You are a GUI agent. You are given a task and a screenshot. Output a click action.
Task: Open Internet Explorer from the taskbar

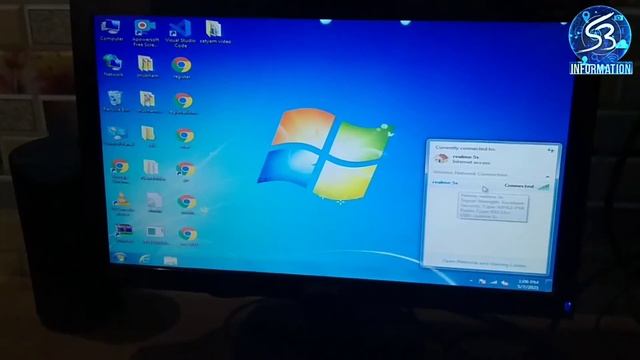coord(144,259)
